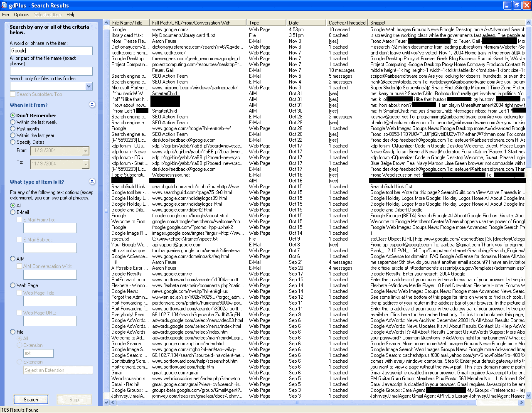Select the 'Google Groups : ...' result row
The height and width of the screenshot is (413, 532).
pos(318,390)
